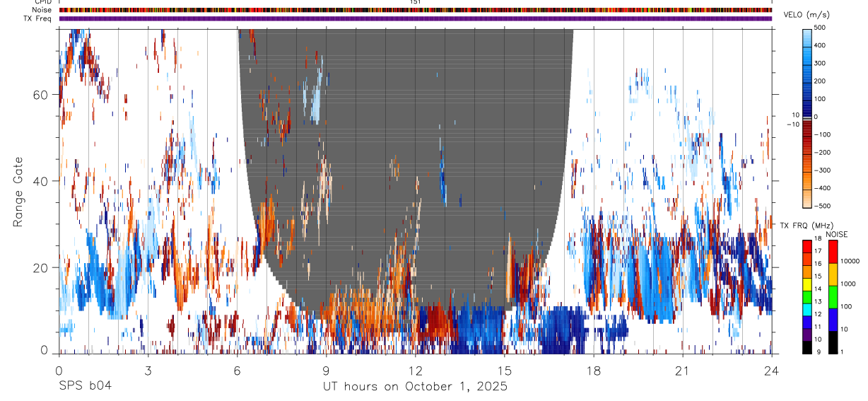Viewport: 868px width, 401px height.
Task: Click the 'TX Freq' label at top left
Action: pyautogui.click(x=39, y=18)
